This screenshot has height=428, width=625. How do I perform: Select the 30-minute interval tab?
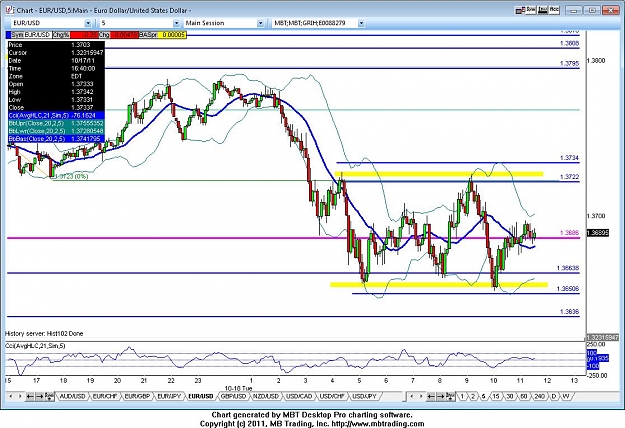click(x=510, y=397)
